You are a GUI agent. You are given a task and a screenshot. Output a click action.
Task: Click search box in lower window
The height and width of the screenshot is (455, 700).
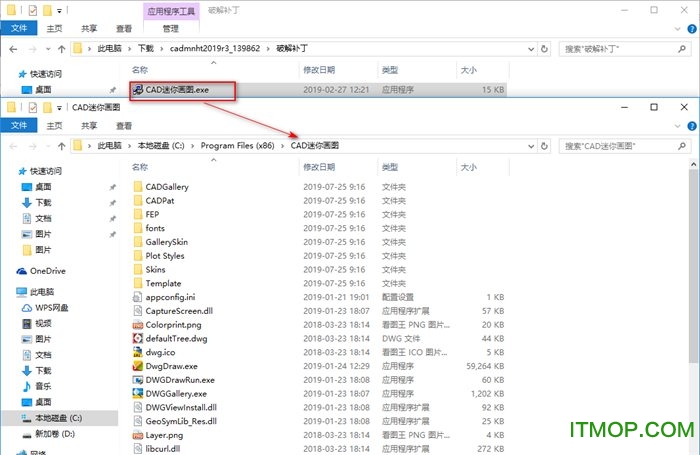624,146
